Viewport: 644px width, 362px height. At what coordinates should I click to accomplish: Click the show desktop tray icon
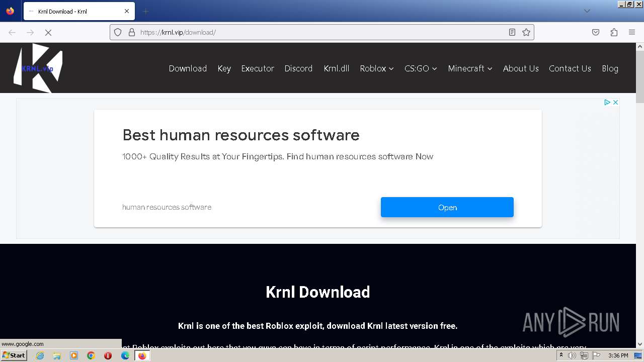pos(638,355)
